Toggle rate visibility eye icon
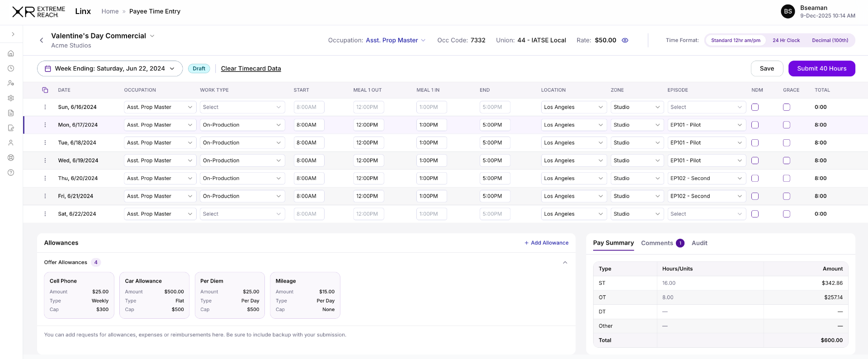The width and height of the screenshot is (868, 359). [x=625, y=40]
